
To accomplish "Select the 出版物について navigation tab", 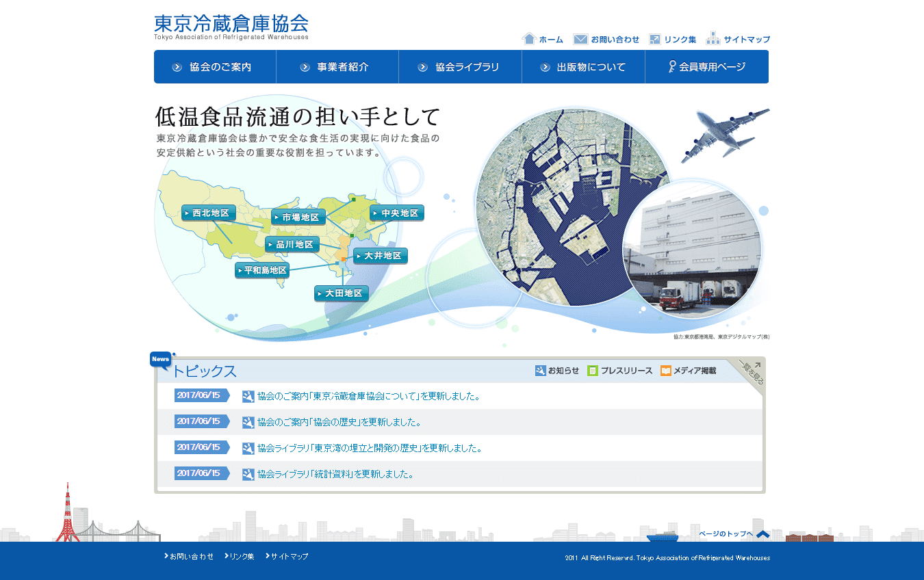I will point(583,66).
